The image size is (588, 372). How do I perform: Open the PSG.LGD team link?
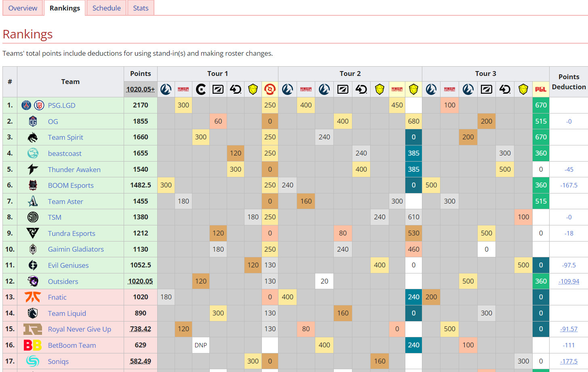pos(61,105)
